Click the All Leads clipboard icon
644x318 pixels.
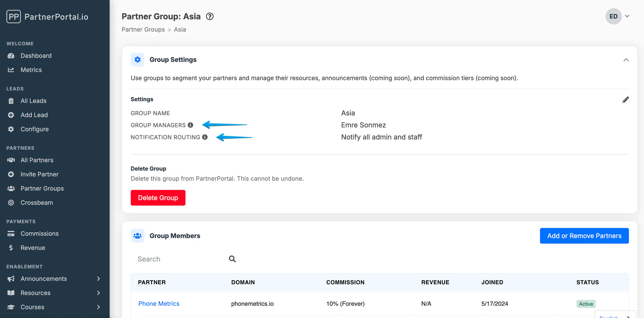(11, 101)
